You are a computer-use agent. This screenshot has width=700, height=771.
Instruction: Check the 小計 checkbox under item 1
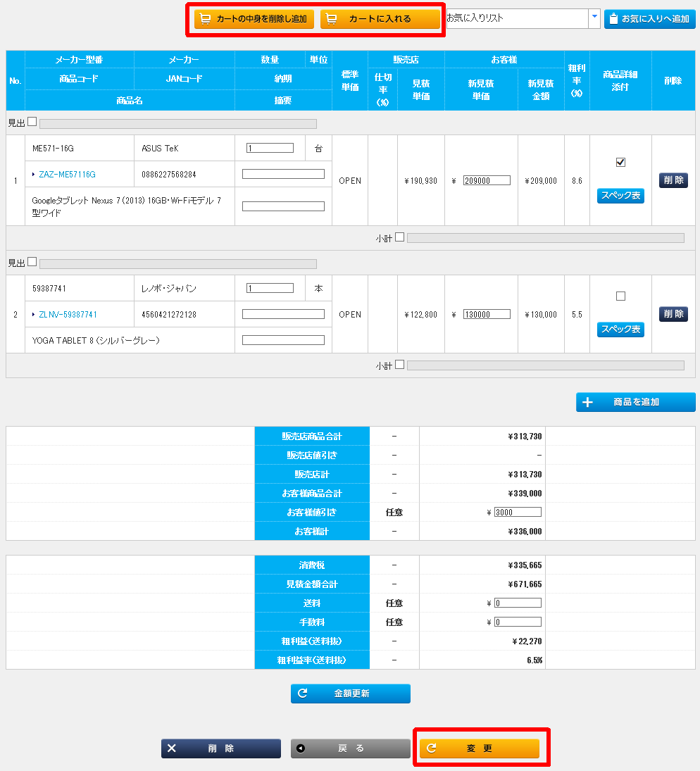coord(400,237)
